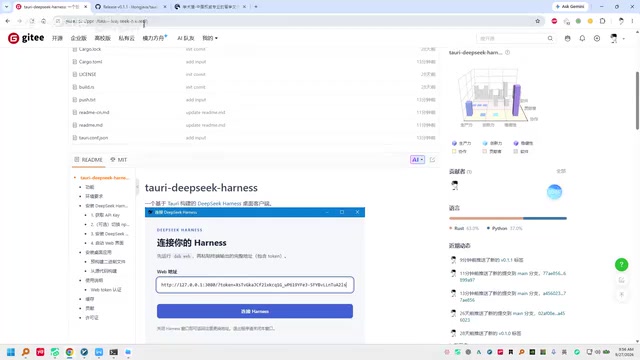Open the build.rs file
The image size is (640, 360).
pyautogui.click(x=86, y=87)
